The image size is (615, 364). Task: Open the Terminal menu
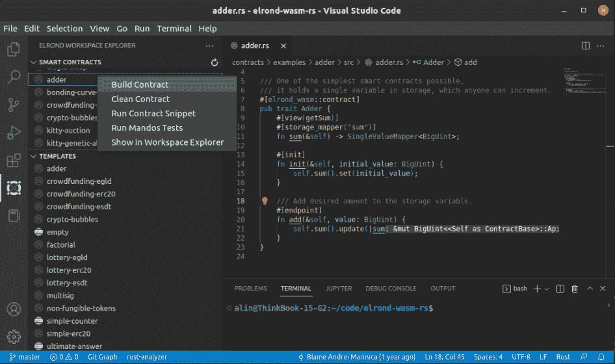[174, 29]
